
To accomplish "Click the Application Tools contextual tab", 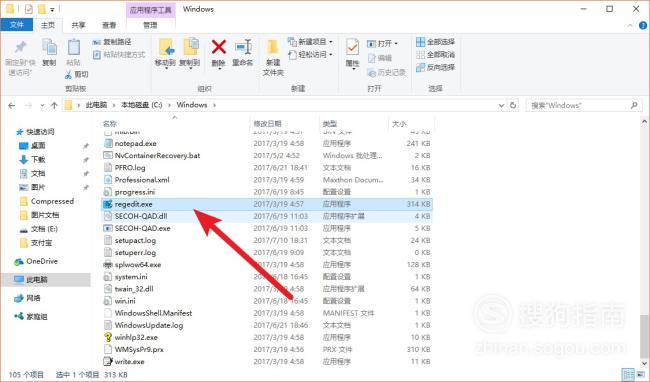I will (150, 10).
